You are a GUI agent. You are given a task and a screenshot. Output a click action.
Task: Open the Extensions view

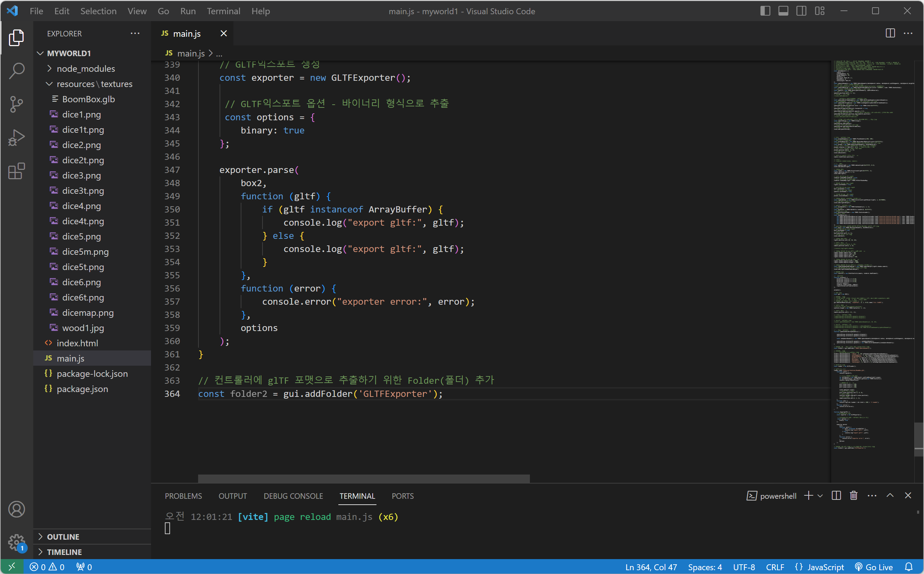tap(16, 171)
